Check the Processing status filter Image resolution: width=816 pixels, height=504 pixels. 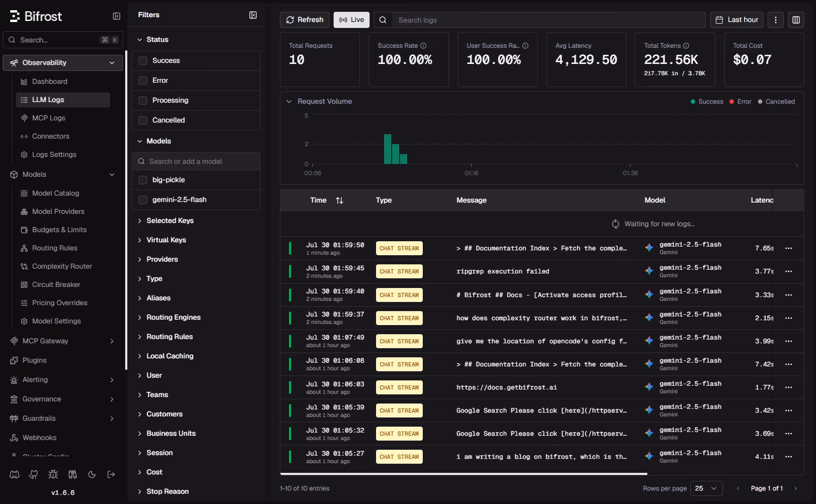(x=143, y=100)
